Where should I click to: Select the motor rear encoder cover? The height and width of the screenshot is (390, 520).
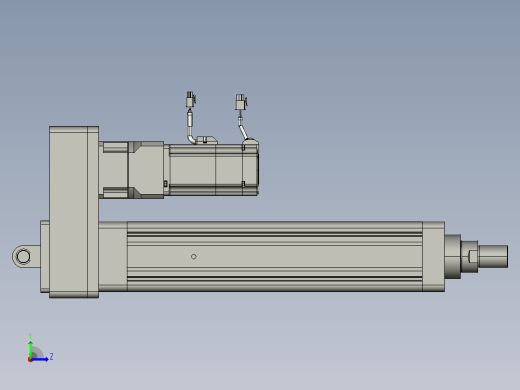click(251, 168)
